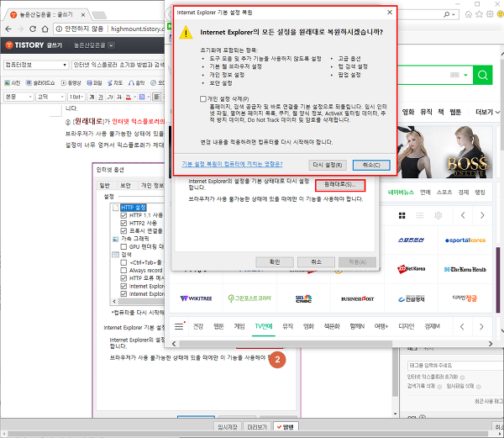
Task: Apply strikethrough formatting in editor toolbar
Action: [x=119, y=97]
